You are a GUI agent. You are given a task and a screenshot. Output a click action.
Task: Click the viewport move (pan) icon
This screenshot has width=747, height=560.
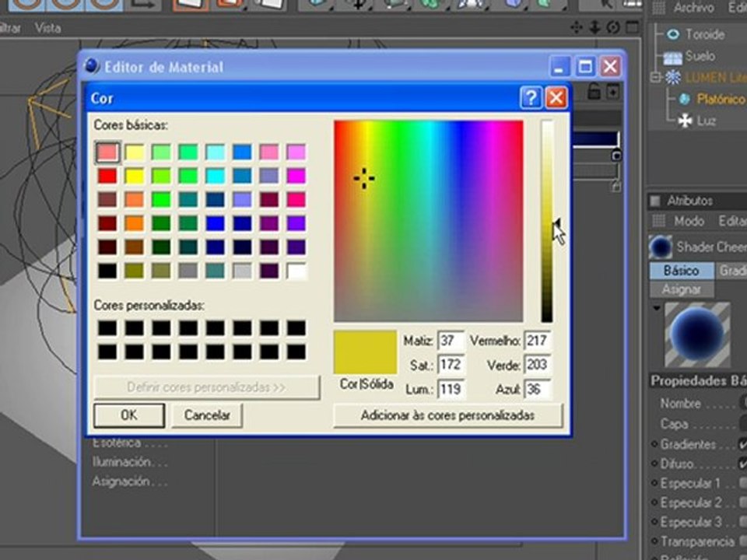[x=577, y=27]
